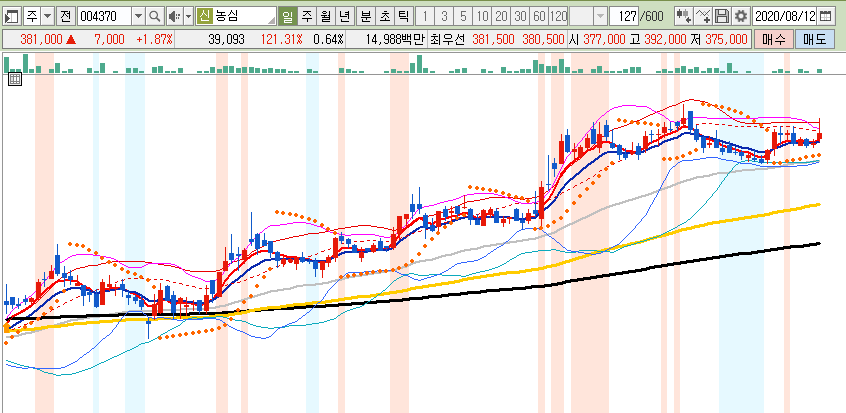
Task: Choose the 60 interval button
Action: coord(539,16)
